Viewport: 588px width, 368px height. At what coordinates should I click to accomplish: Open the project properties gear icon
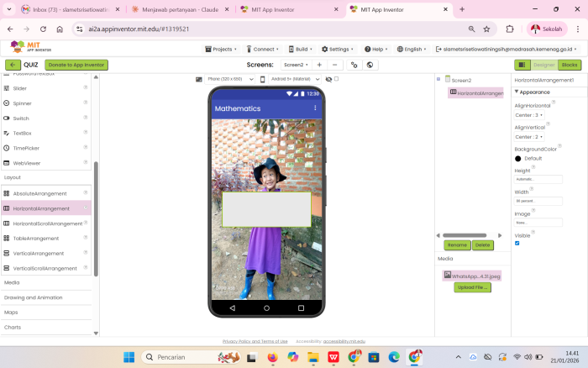pos(354,65)
